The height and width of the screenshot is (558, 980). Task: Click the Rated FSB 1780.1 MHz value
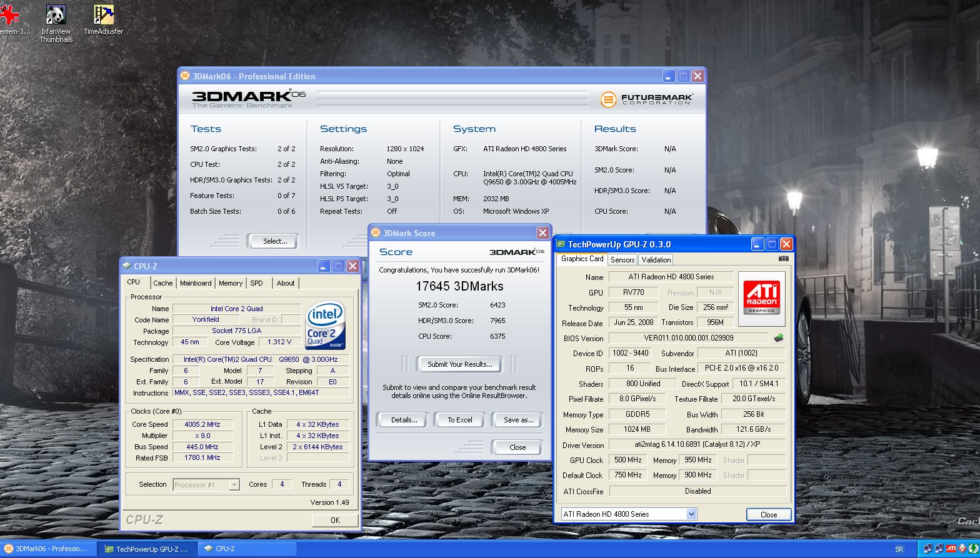click(202, 458)
